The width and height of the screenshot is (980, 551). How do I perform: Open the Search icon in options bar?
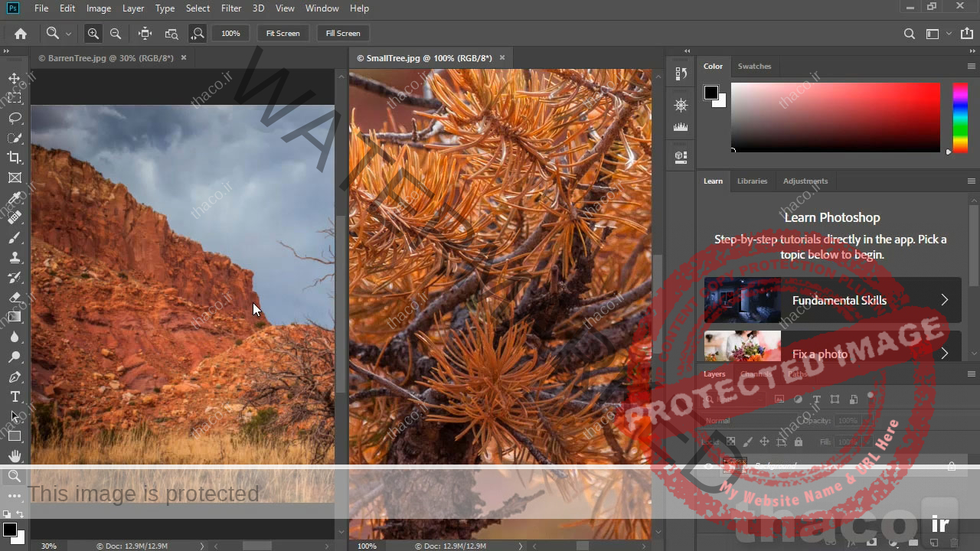910,34
